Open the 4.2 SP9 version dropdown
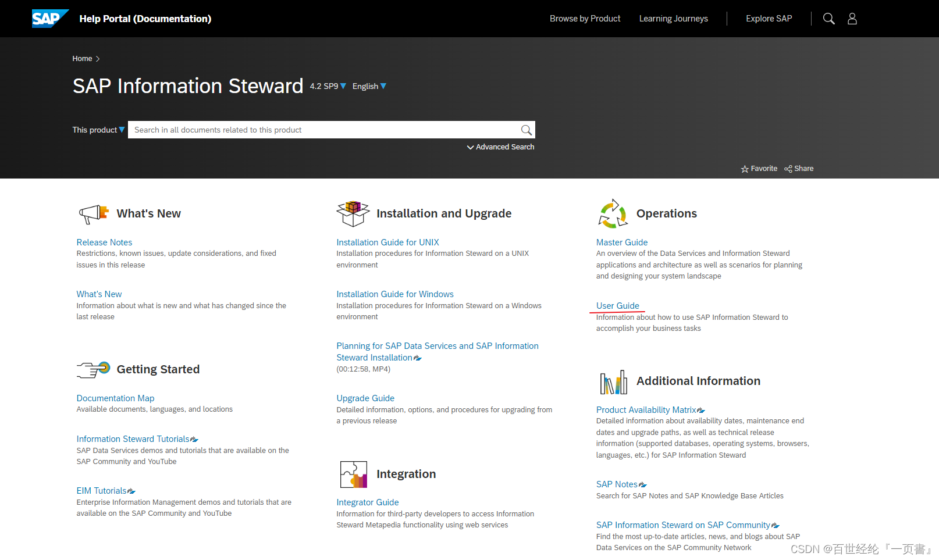 click(328, 86)
